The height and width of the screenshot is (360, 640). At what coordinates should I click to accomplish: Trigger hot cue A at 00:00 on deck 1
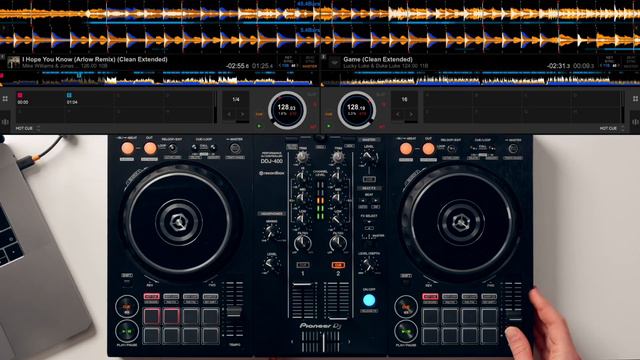(x=40, y=100)
